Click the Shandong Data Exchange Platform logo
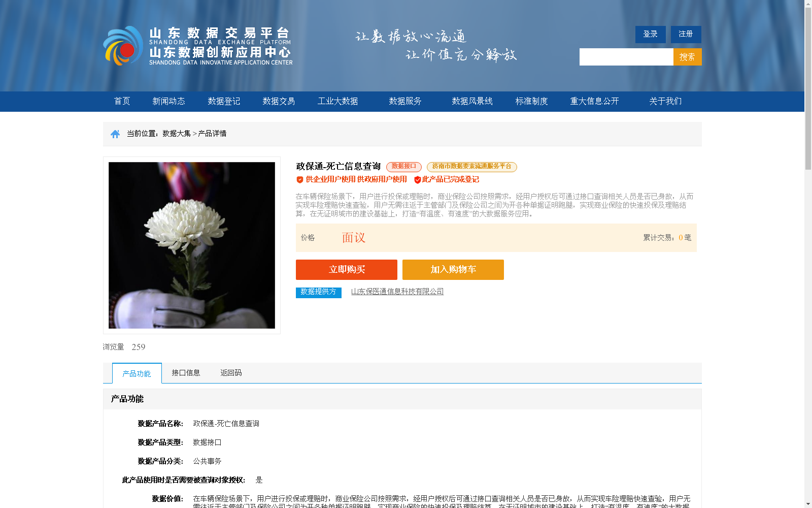Screen dimensions: 812x508 point(198,46)
